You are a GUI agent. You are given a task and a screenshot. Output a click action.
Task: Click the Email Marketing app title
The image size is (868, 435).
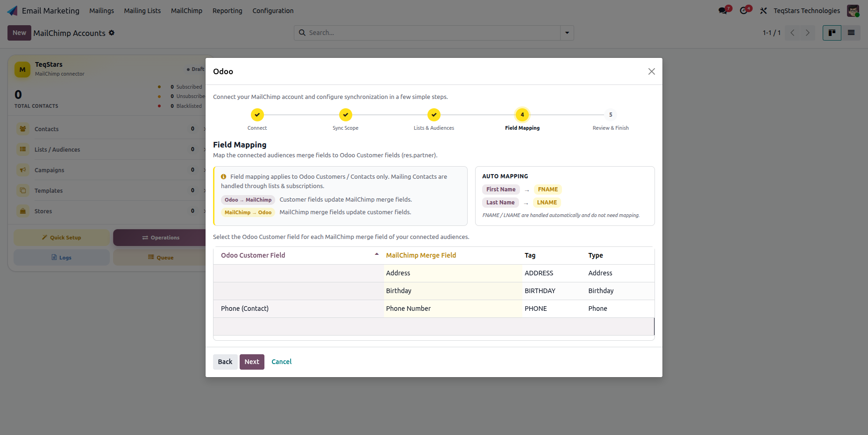pyautogui.click(x=50, y=11)
